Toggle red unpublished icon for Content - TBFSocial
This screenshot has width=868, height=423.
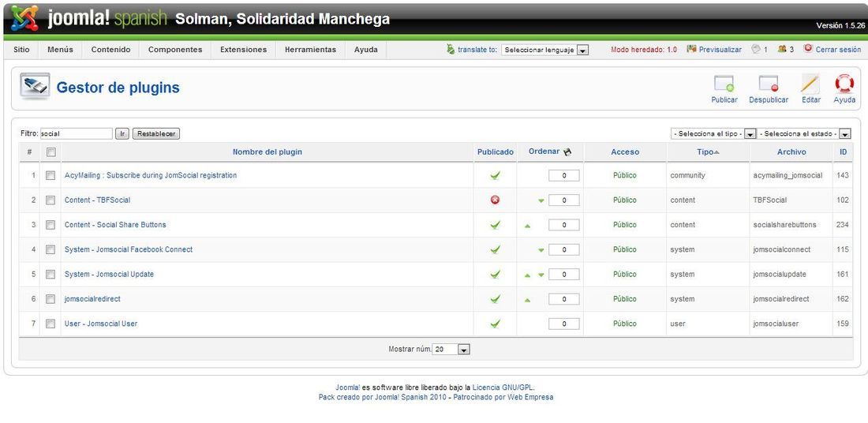tap(495, 200)
